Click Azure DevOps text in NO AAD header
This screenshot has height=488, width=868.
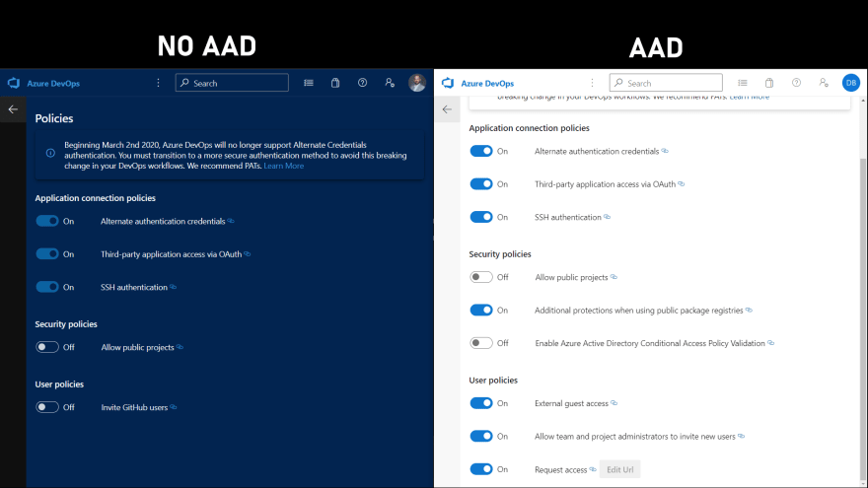coord(53,84)
